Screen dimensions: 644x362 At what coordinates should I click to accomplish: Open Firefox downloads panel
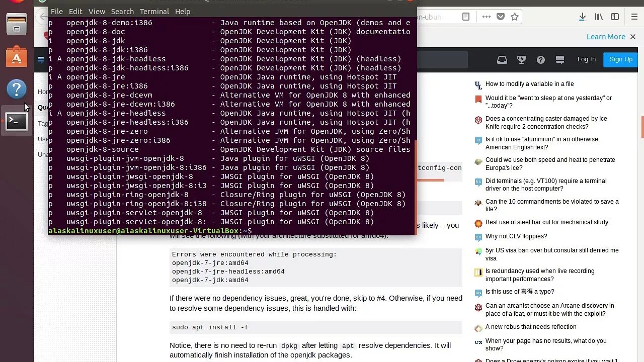click(582, 17)
